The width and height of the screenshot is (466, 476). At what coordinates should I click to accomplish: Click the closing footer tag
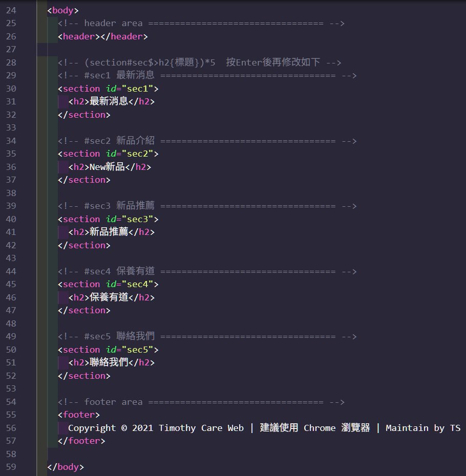(x=81, y=441)
